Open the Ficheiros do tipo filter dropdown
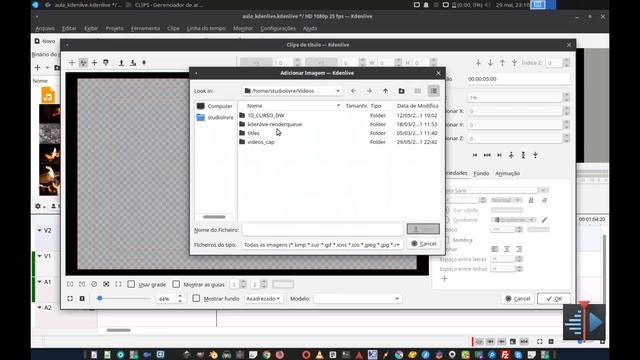 pos(322,245)
